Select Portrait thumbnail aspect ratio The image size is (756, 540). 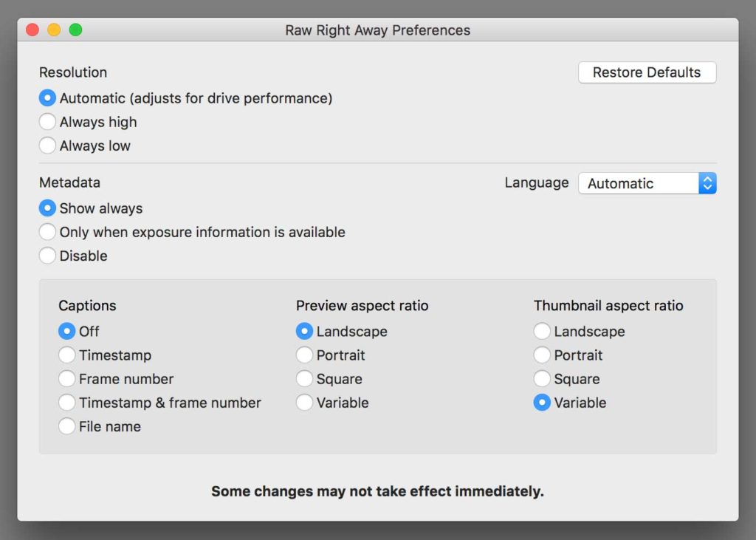pos(543,355)
